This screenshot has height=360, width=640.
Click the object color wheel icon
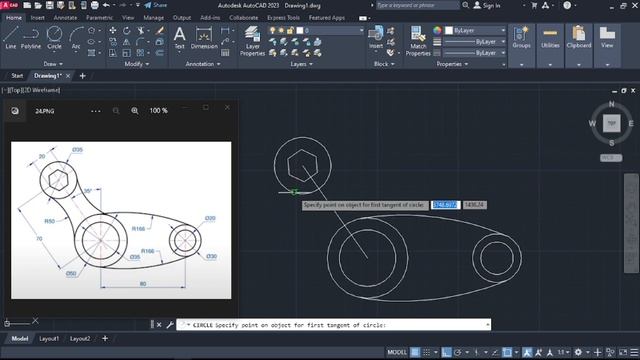(437, 31)
